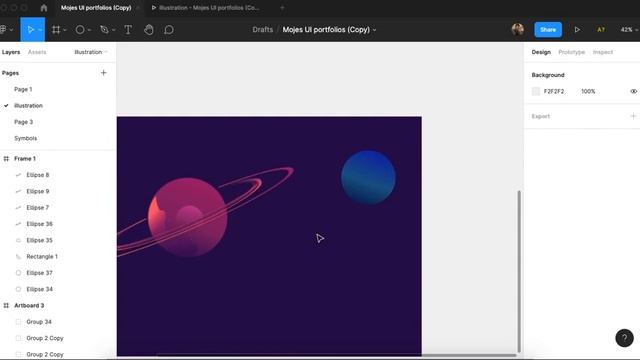
Task: Edit the 100% background opacity field
Action: tap(588, 91)
